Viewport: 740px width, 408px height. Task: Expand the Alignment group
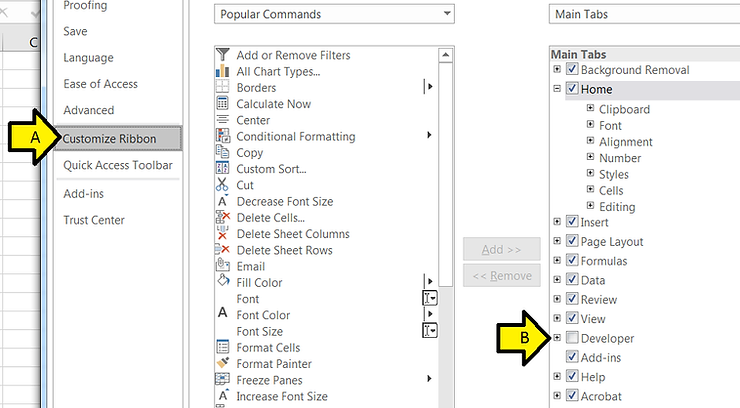coord(590,140)
